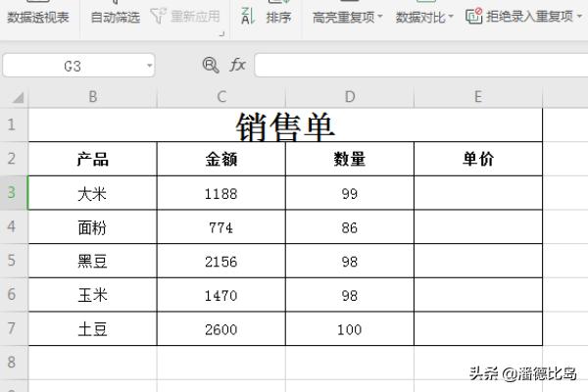The image size is (588, 392).
Task: Click the 自动筛选 button
Action: tap(115, 17)
